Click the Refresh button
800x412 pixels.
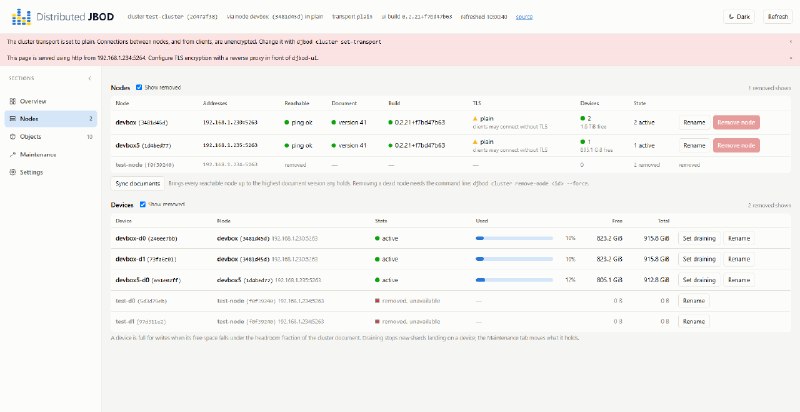778,17
